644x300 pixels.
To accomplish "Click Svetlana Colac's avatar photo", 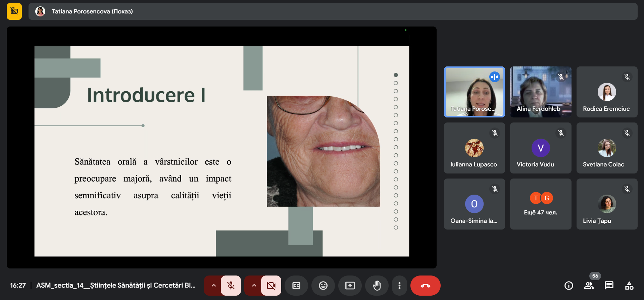I will (x=607, y=148).
